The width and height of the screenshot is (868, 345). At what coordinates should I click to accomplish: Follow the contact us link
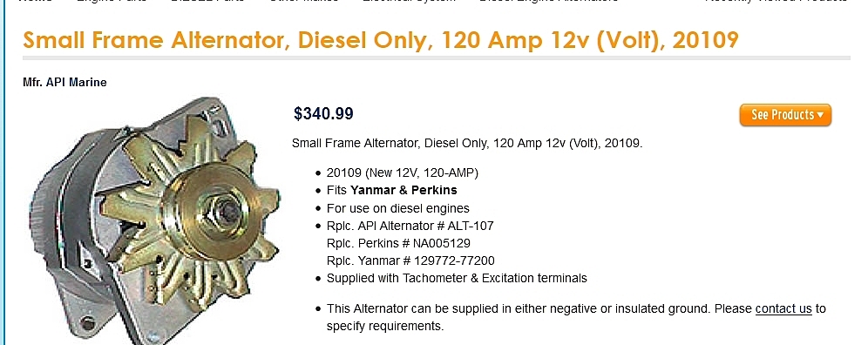coord(783,308)
